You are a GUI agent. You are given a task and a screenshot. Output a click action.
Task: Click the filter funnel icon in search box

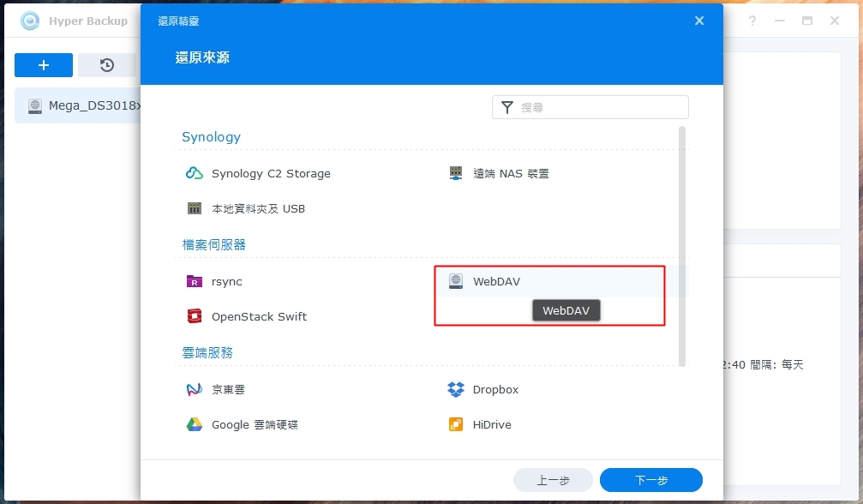[x=506, y=107]
